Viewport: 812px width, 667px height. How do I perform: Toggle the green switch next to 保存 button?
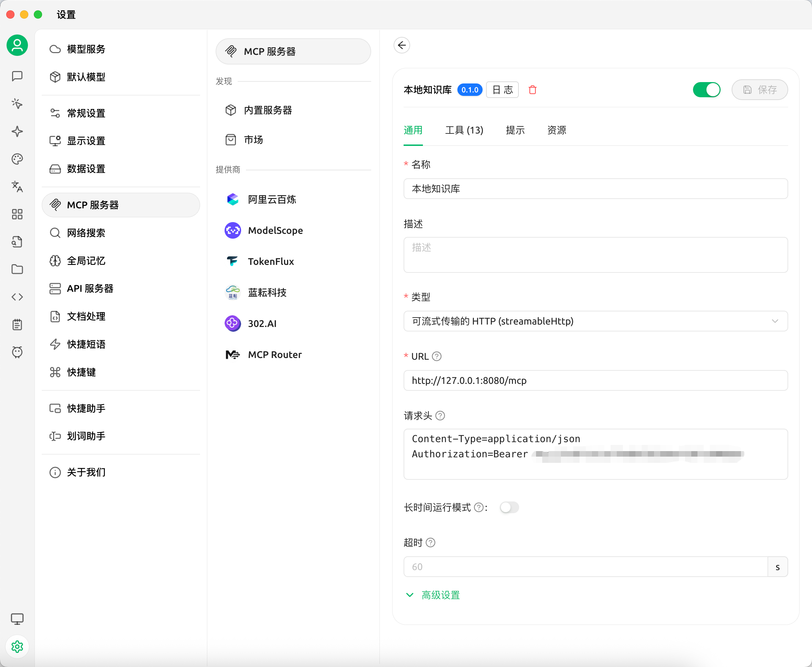tap(706, 90)
